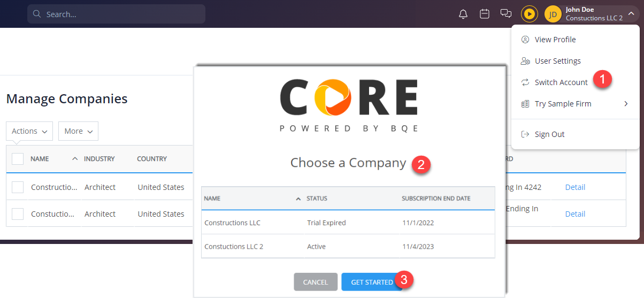Click the Sign Out door icon
The width and height of the screenshot is (644, 298).
(x=525, y=134)
